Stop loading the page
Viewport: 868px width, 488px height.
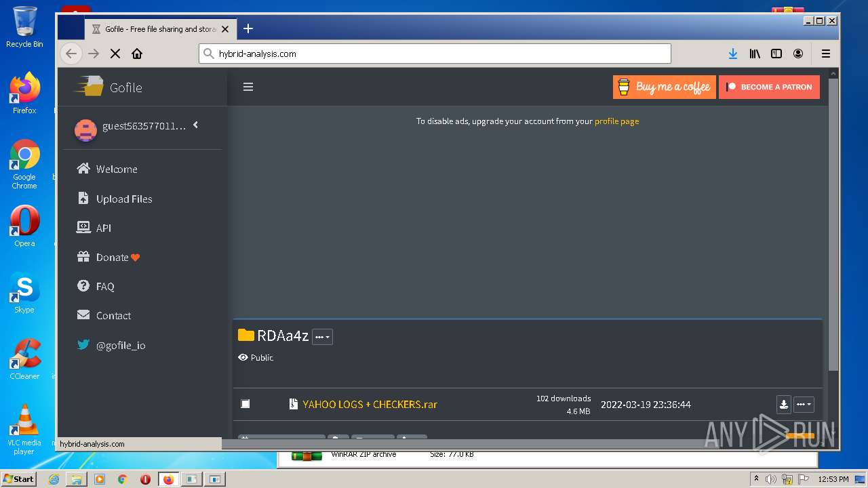click(115, 54)
